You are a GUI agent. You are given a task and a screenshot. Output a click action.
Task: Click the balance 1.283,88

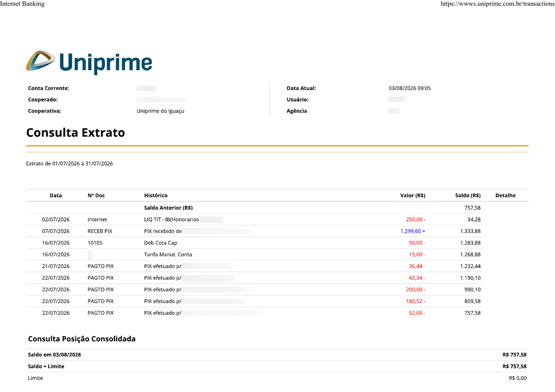[x=470, y=243]
